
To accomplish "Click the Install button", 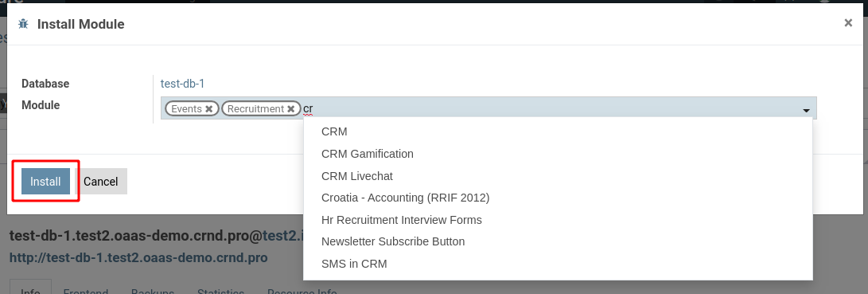I will coord(45,182).
